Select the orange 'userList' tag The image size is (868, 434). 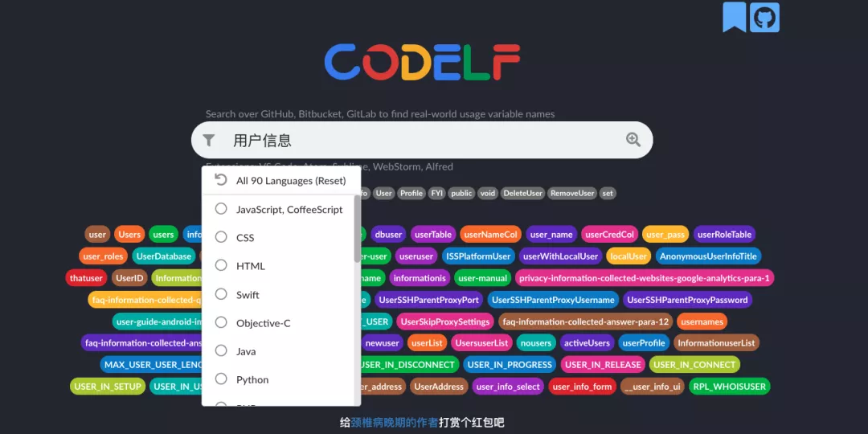pyautogui.click(x=427, y=342)
